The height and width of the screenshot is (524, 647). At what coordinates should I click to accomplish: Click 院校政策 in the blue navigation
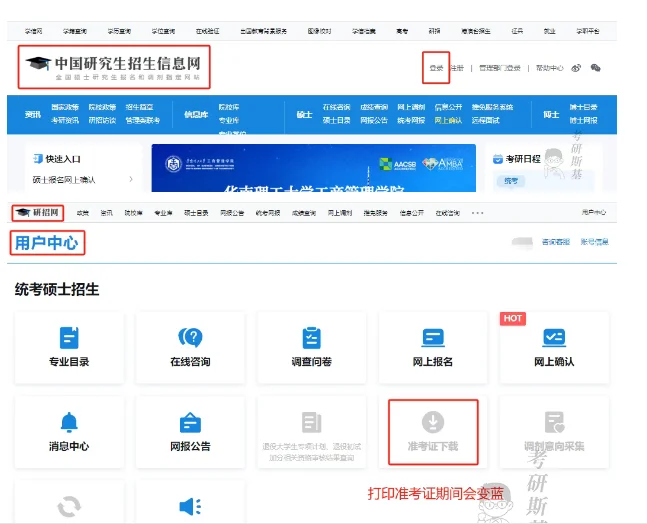(102, 107)
